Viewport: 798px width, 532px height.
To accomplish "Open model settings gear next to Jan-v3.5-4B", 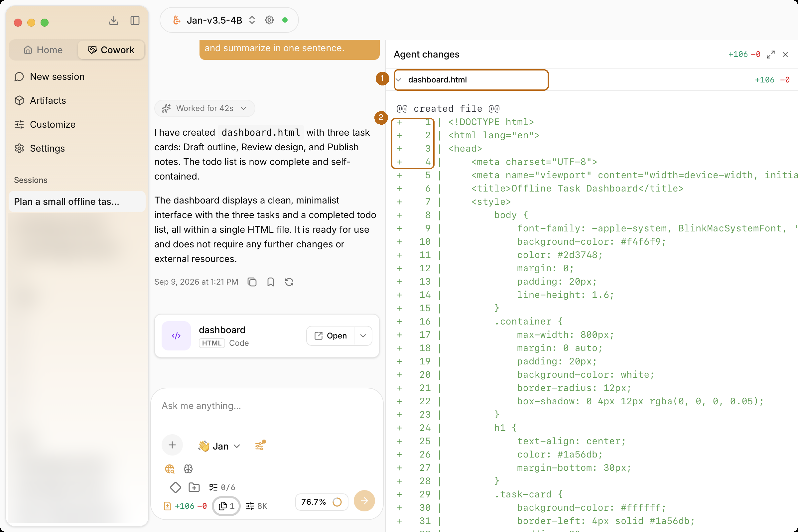I will coord(269,20).
